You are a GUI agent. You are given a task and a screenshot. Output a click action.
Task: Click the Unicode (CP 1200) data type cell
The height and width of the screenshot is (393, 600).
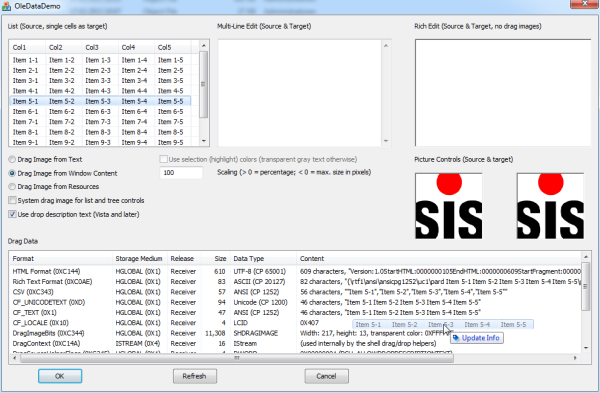(261, 302)
